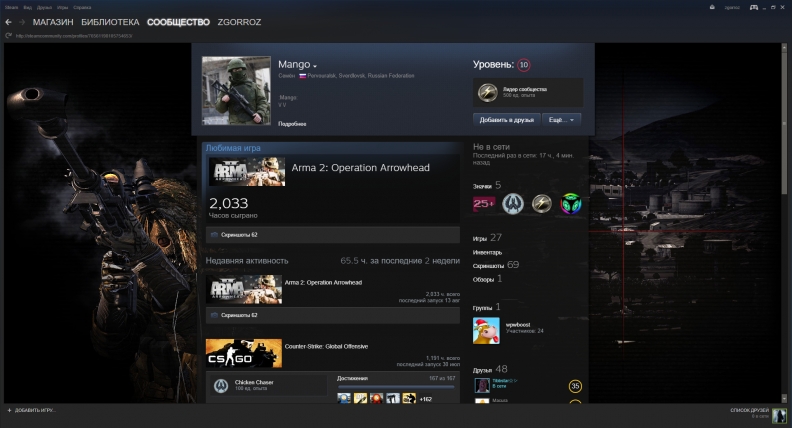Open the red 25+ badge
Image resolution: width=792 pixels, height=428 pixels.
[484, 204]
